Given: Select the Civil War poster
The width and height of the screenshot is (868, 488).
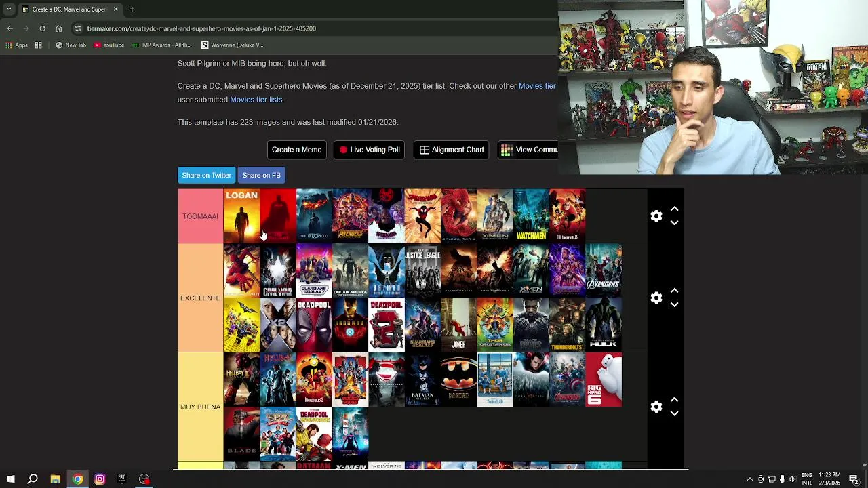Looking at the screenshot, I should click(277, 270).
